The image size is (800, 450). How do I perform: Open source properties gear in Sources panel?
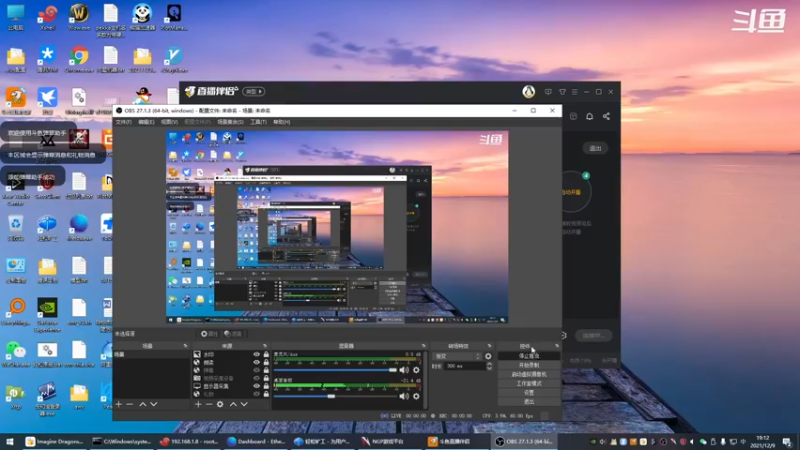[x=220, y=404]
